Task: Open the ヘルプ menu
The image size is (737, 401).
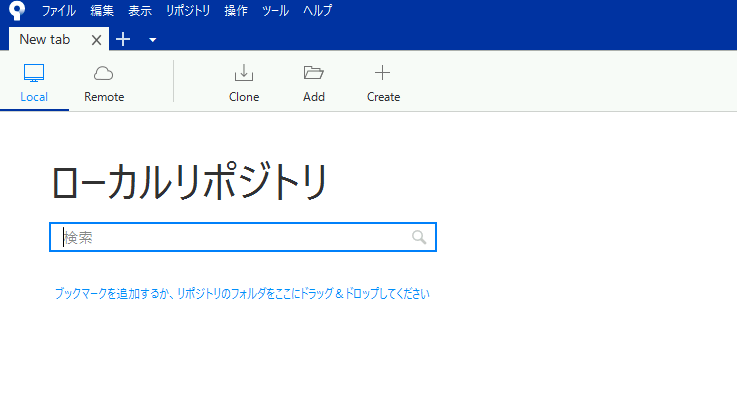Action: (x=318, y=10)
